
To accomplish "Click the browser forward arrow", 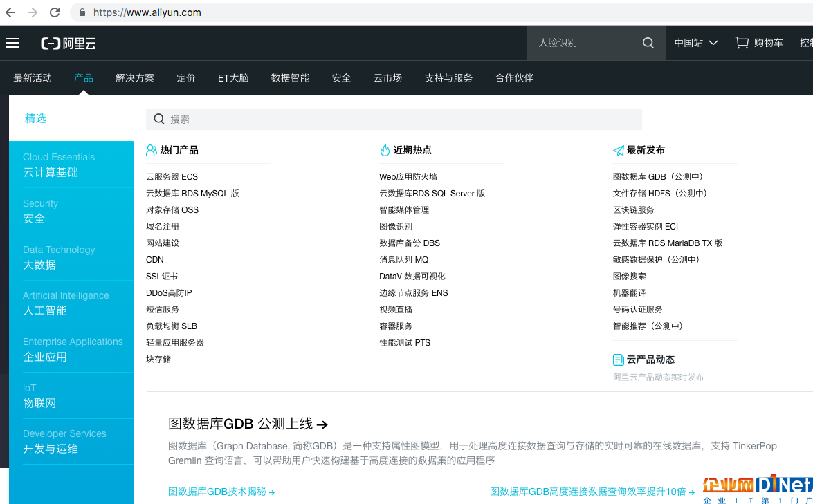I will [33, 12].
